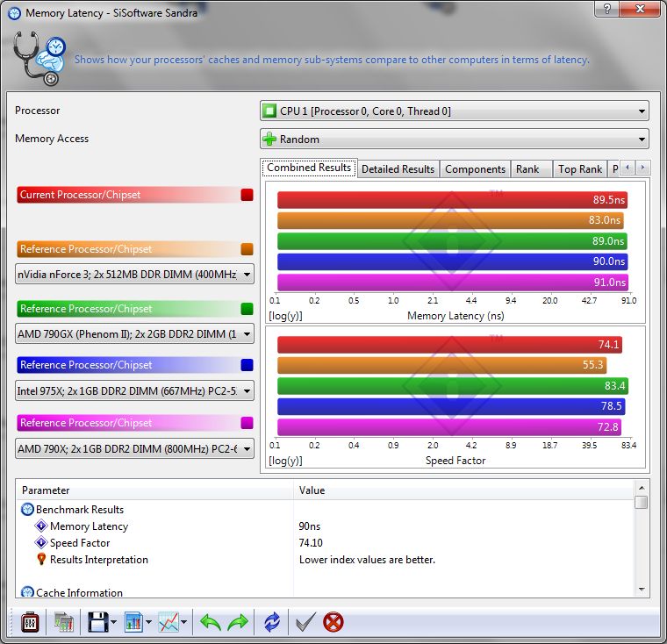Switch to the Top Rank tab
The image size is (667, 644).
pyautogui.click(x=579, y=169)
